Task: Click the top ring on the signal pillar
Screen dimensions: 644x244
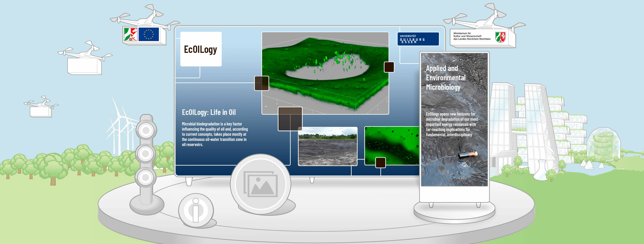Action: pyautogui.click(x=146, y=130)
